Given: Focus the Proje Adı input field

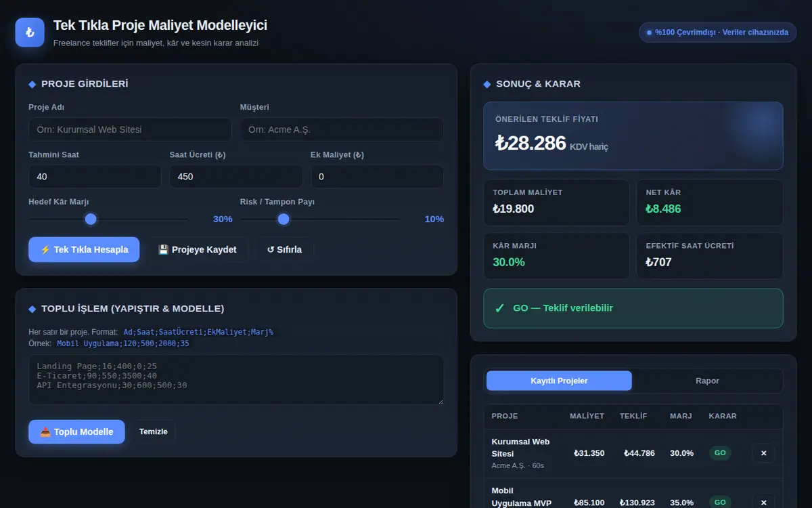Looking at the screenshot, I should (130, 129).
